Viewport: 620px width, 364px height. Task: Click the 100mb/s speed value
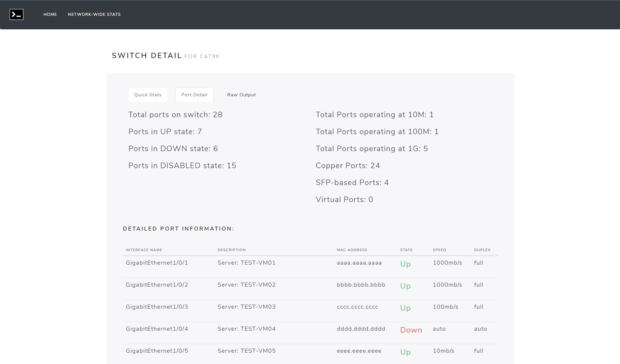click(x=445, y=307)
